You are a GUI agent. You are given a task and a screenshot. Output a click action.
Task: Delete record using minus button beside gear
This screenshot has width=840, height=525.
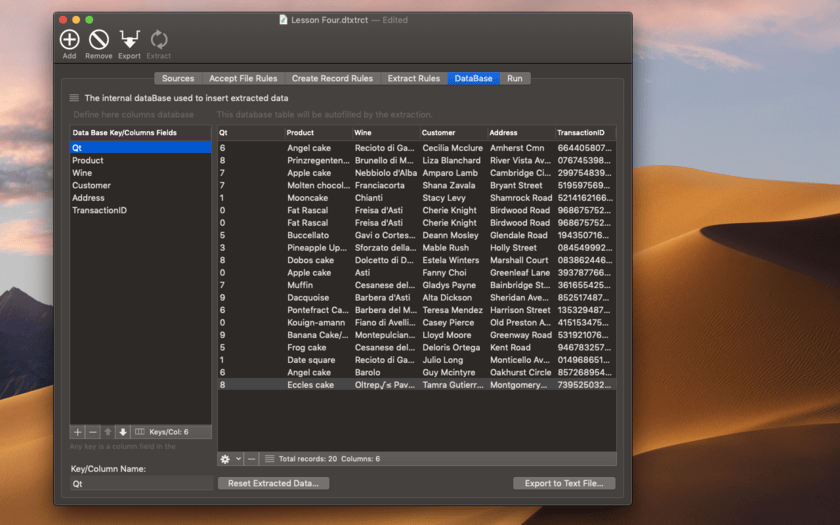coord(251,459)
